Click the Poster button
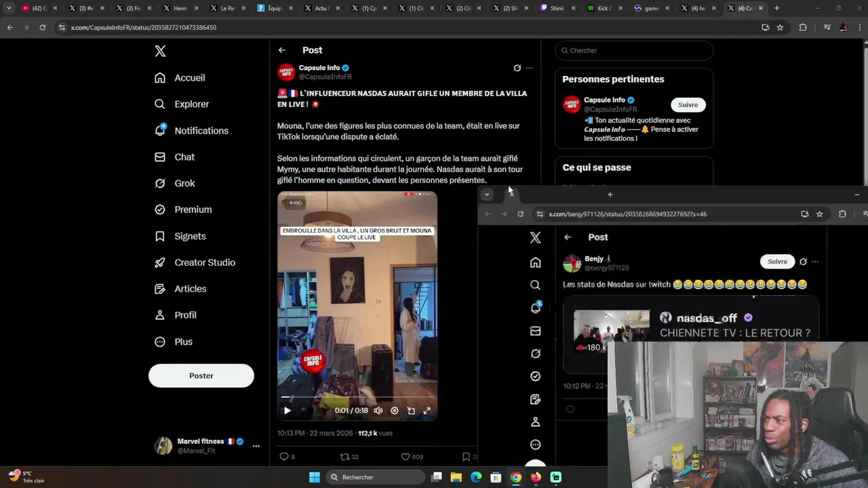 pyautogui.click(x=201, y=375)
